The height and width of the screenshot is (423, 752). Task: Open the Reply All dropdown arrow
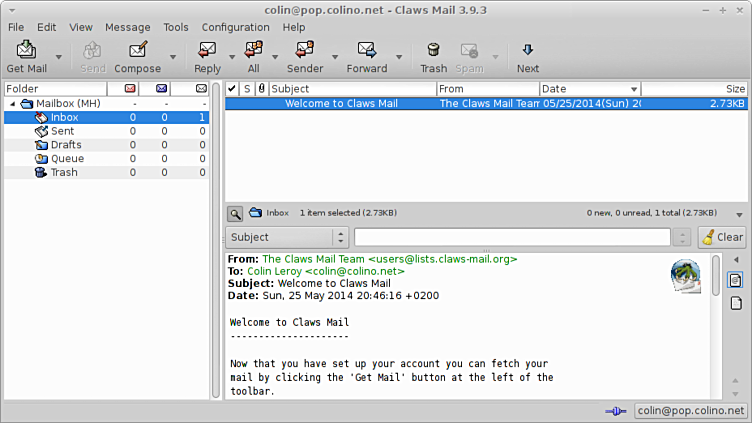pos(275,57)
